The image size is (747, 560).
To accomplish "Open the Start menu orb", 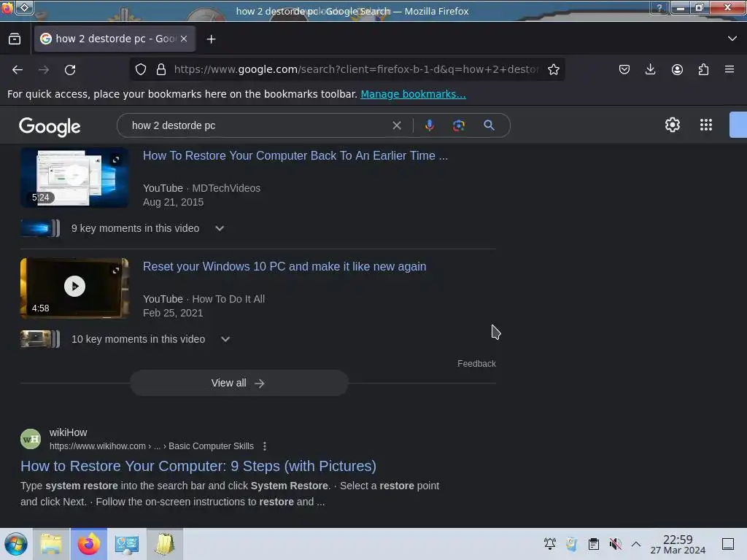I will click(16, 544).
